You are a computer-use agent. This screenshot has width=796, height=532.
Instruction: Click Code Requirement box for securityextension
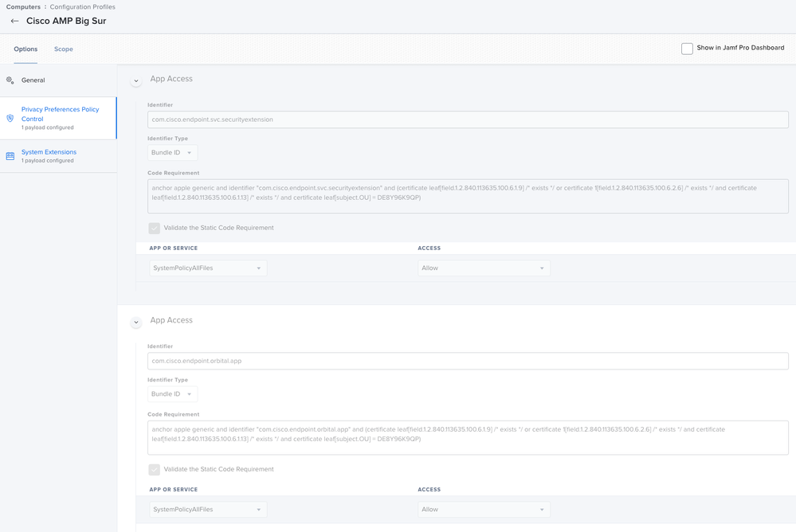(x=468, y=196)
